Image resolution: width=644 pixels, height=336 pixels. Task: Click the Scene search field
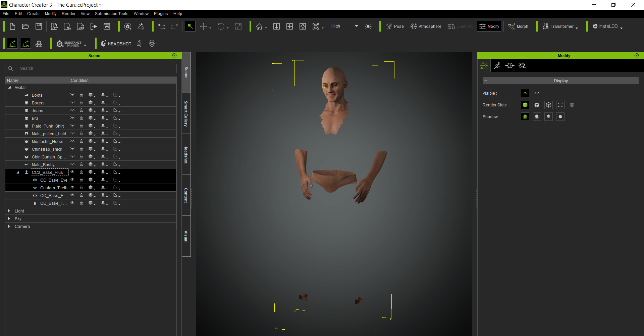pyautogui.click(x=91, y=68)
